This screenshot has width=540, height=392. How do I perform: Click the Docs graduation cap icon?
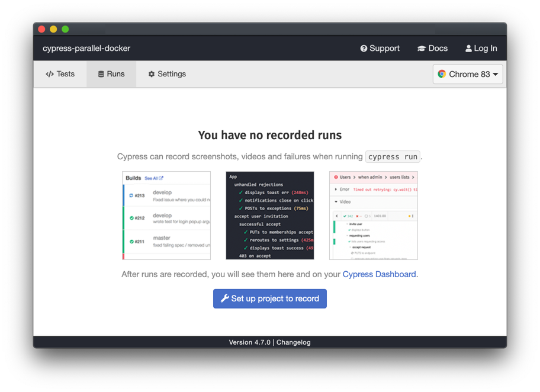[422, 49]
